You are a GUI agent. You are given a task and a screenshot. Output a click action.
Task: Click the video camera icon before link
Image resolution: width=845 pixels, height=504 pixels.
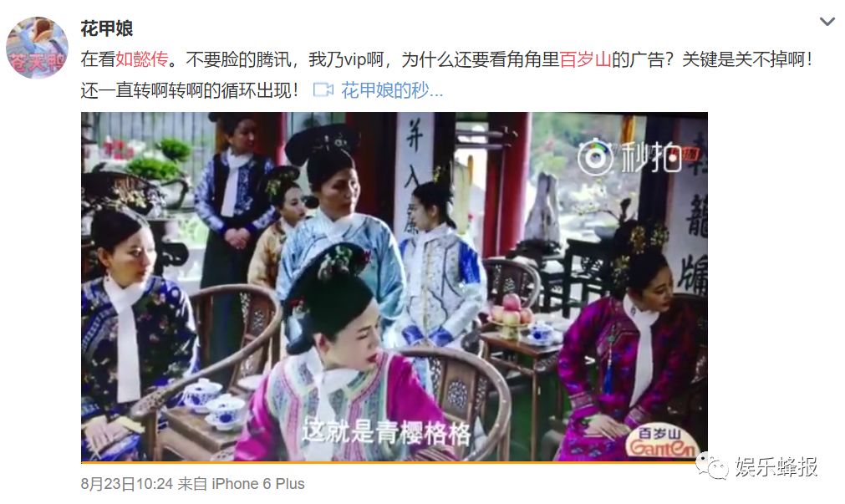pyautogui.click(x=323, y=90)
